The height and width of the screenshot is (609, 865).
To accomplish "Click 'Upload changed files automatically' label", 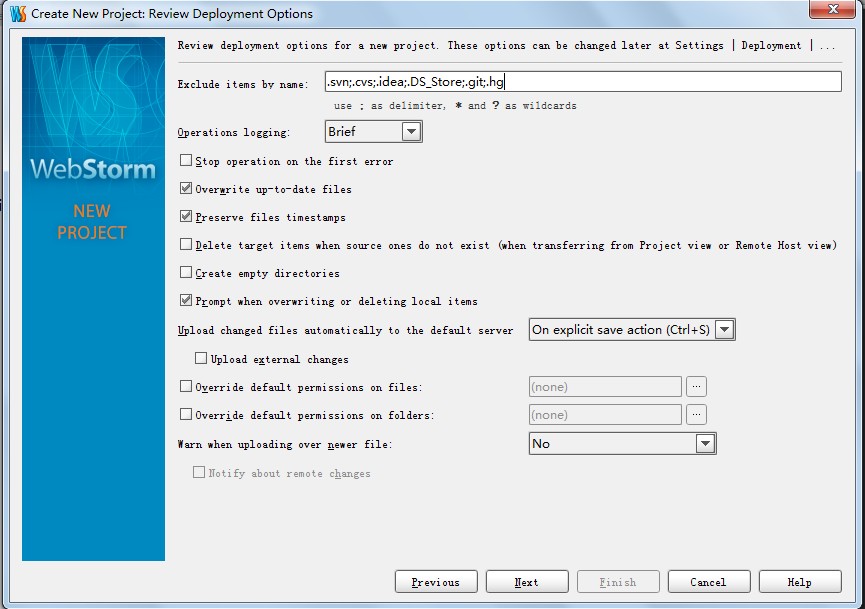I will click(345, 330).
